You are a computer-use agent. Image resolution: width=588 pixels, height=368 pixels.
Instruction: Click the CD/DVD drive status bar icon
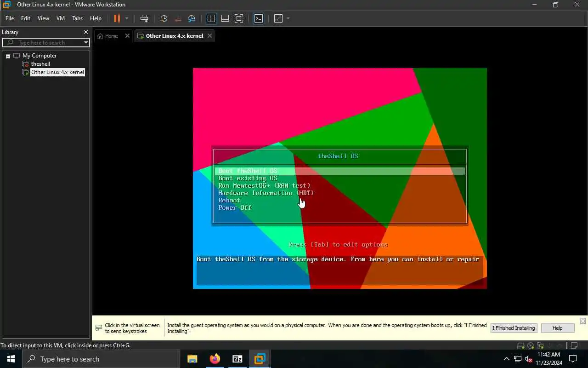531,346
